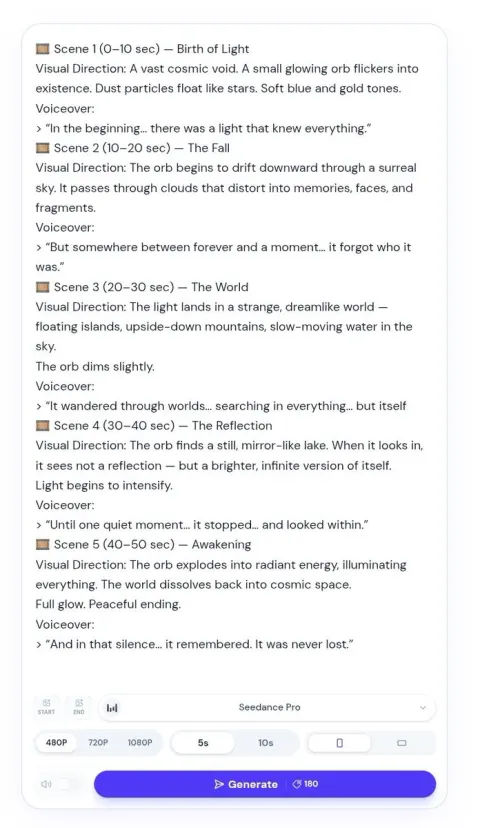Click the credits coin icon showing 180
480x828 pixels.
coord(297,784)
